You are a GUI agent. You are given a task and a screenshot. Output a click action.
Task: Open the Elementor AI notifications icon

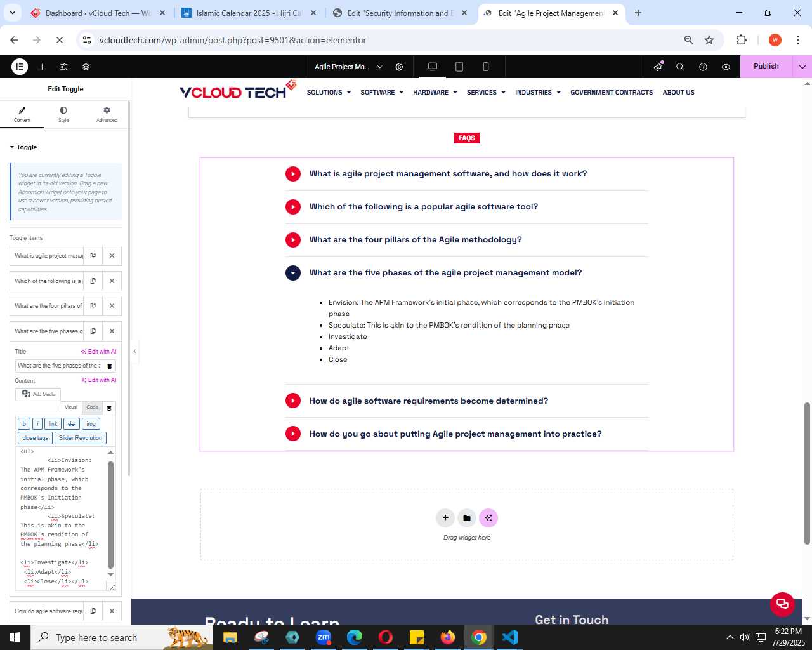[x=658, y=67]
